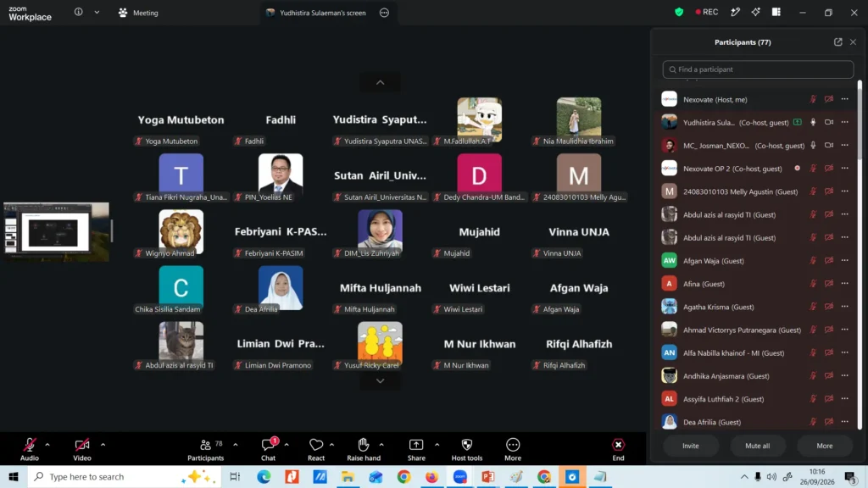The height and width of the screenshot is (488, 868).
Task: Open the More button in Participants panel
Action: tap(824, 446)
